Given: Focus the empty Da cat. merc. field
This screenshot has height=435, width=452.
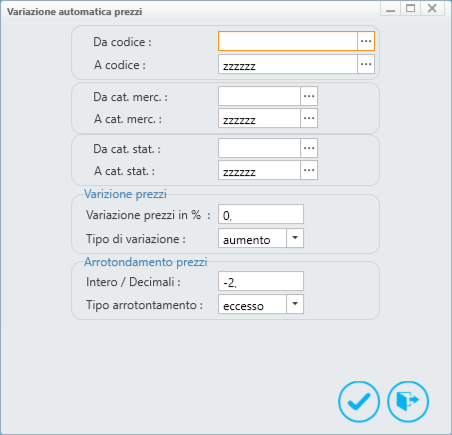Looking at the screenshot, I should [259, 96].
